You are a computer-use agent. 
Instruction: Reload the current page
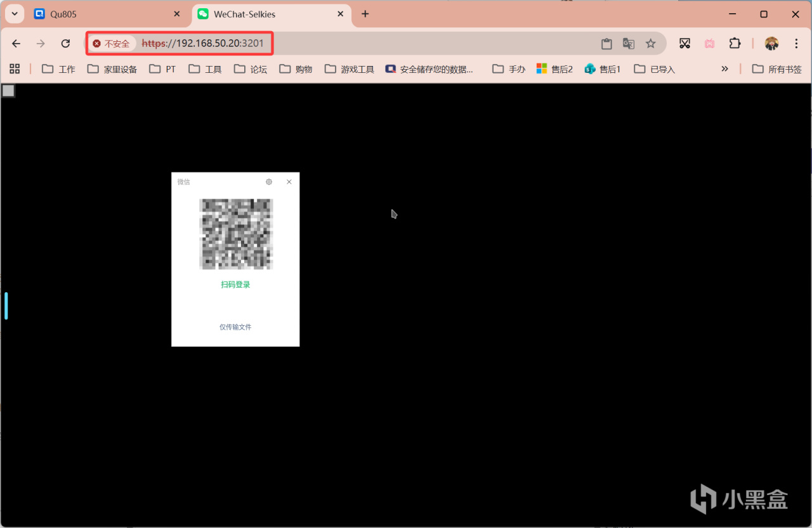(x=65, y=43)
